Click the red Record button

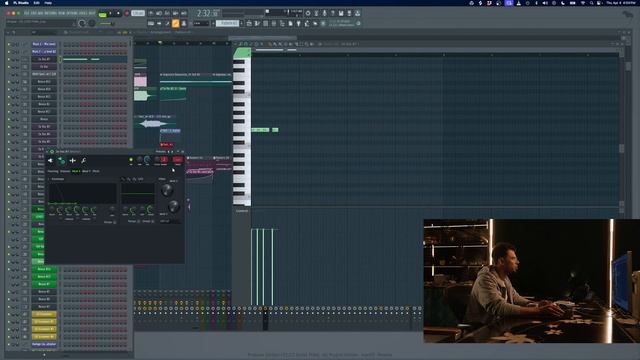point(127,13)
